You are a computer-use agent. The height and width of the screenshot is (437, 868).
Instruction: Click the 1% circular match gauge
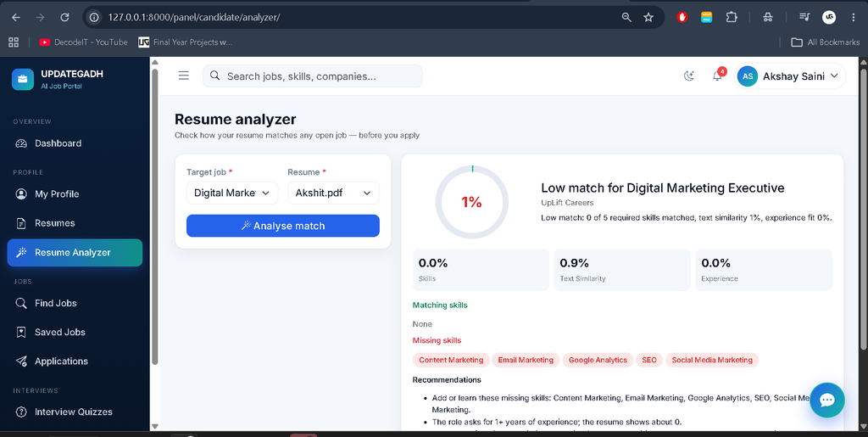tap(471, 202)
